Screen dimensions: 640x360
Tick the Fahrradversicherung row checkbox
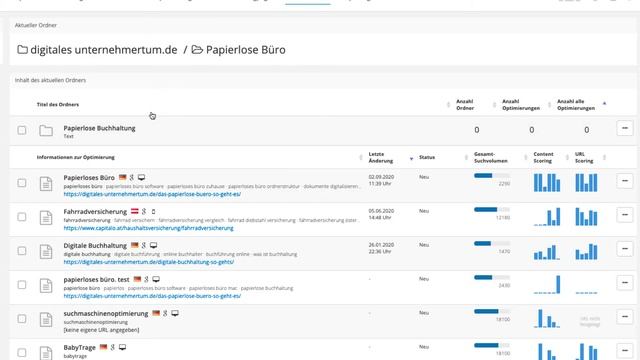point(22,217)
